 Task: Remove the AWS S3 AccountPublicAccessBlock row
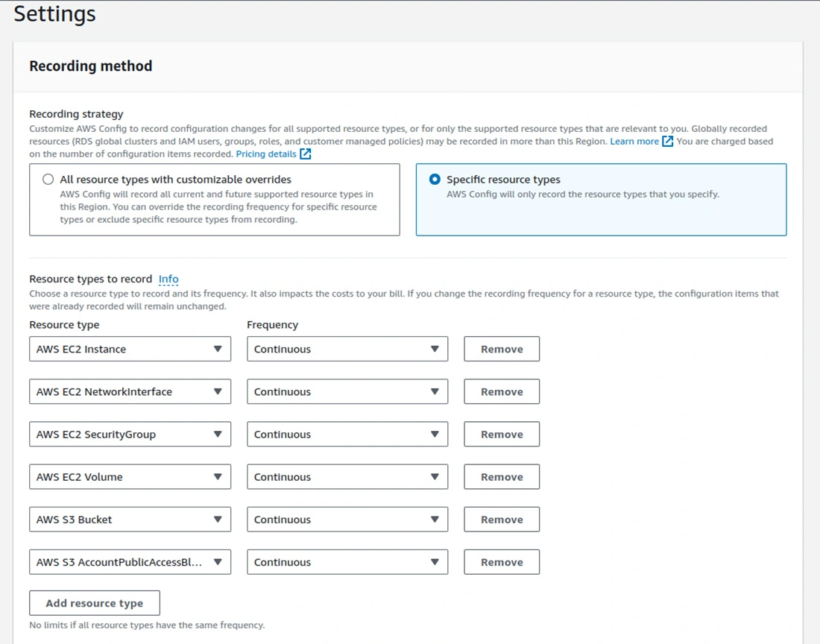pos(502,562)
